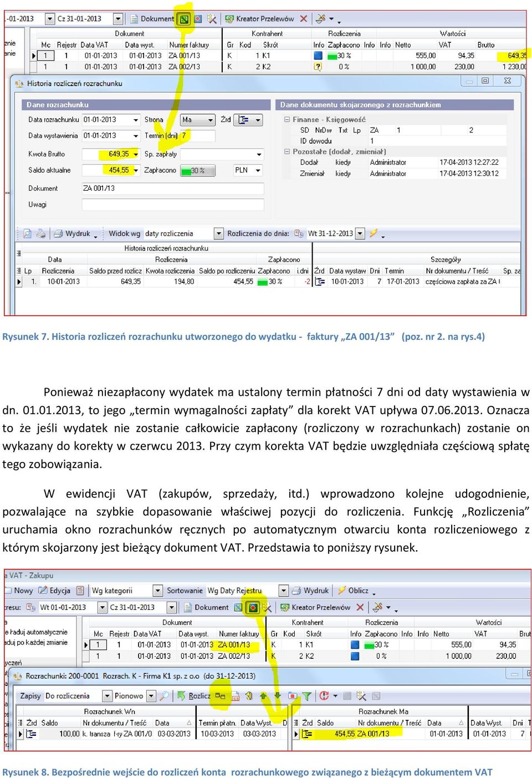Screen dimensions: 532x778
Task: Click the yellow question icon in ZA 002/13 row
Action: (x=318, y=67)
